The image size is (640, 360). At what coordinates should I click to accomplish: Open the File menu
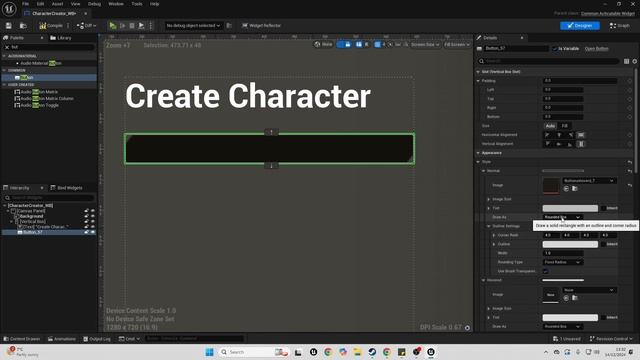pos(25,4)
